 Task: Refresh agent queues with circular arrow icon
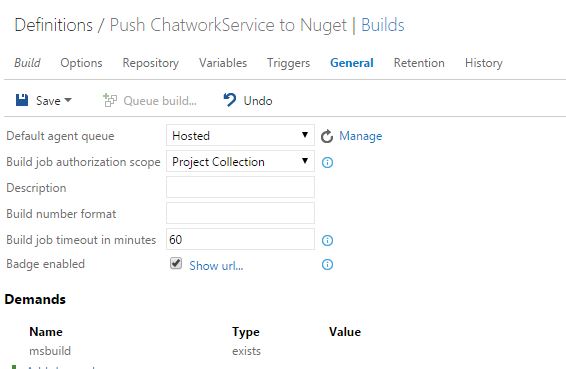pyautogui.click(x=327, y=136)
